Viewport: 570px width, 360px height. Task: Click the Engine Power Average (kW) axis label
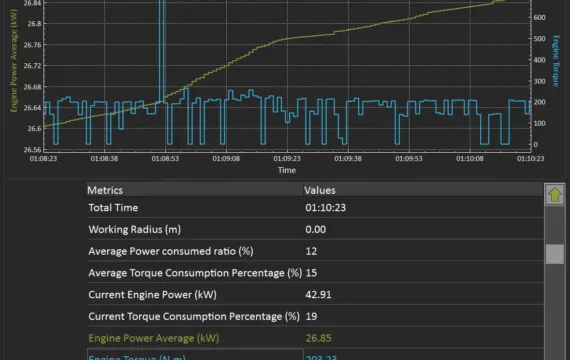pos(13,61)
